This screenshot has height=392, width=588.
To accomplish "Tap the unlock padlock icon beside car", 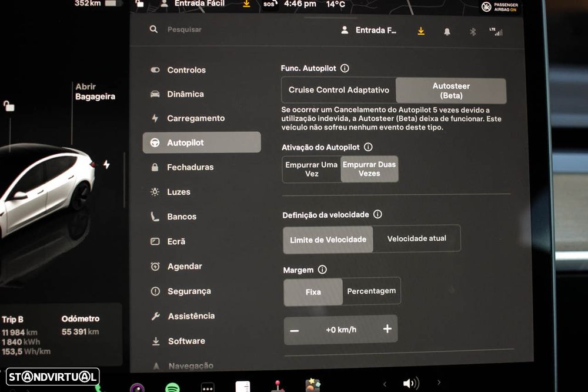I will pos(9,107).
